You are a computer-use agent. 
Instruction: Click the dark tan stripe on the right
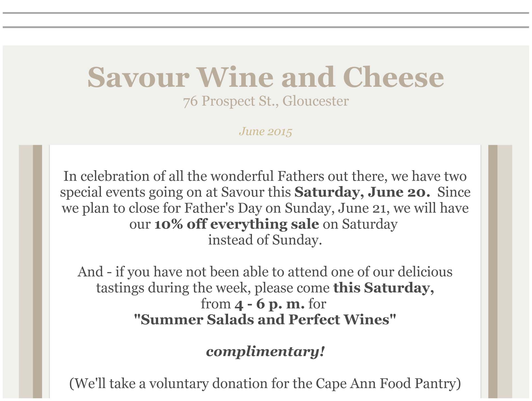493,270
